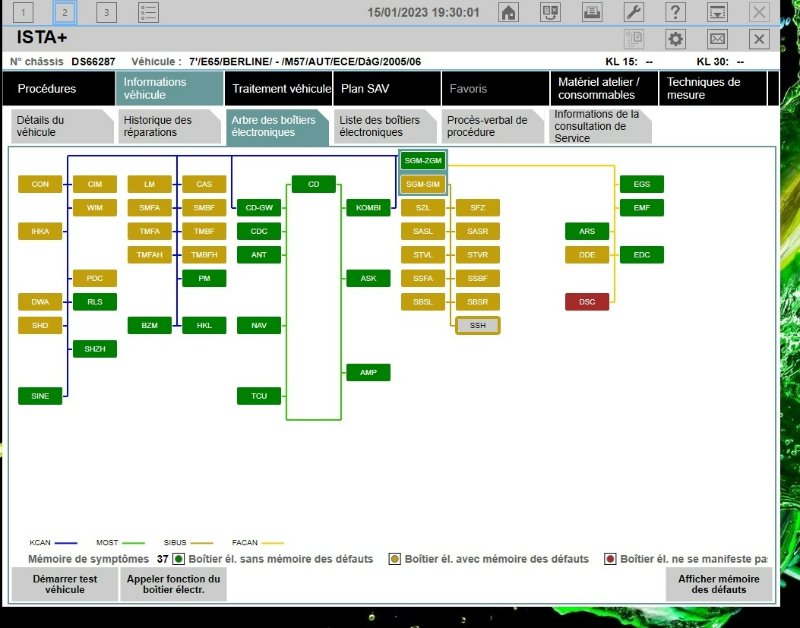Click the envelope feedback icon
The image size is (800, 628).
pyautogui.click(x=717, y=39)
